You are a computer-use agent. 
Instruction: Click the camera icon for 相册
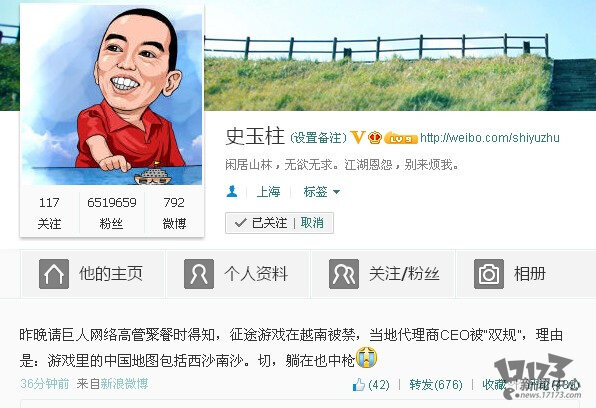click(489, 274)
